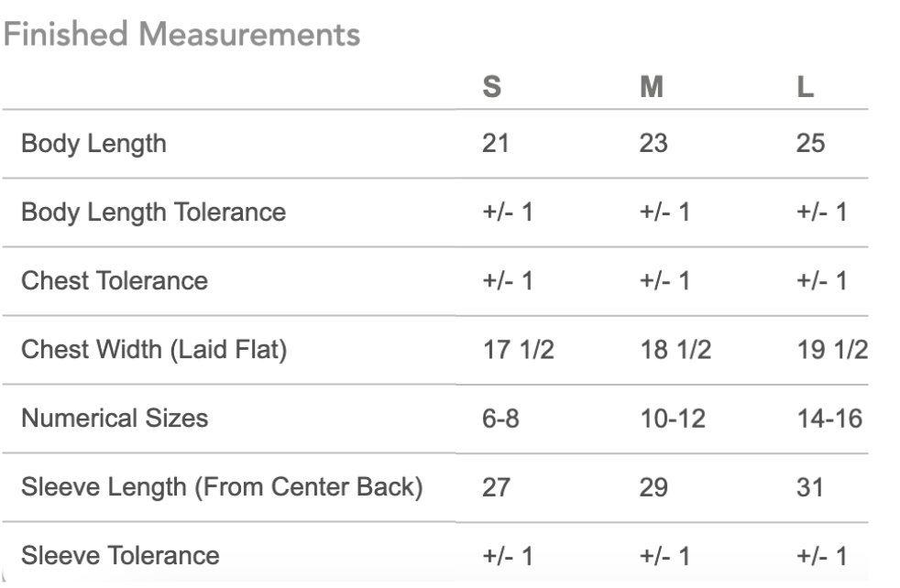Select the sleeve length value 29
The image size is (900, 588).
[x=653, y=487]
